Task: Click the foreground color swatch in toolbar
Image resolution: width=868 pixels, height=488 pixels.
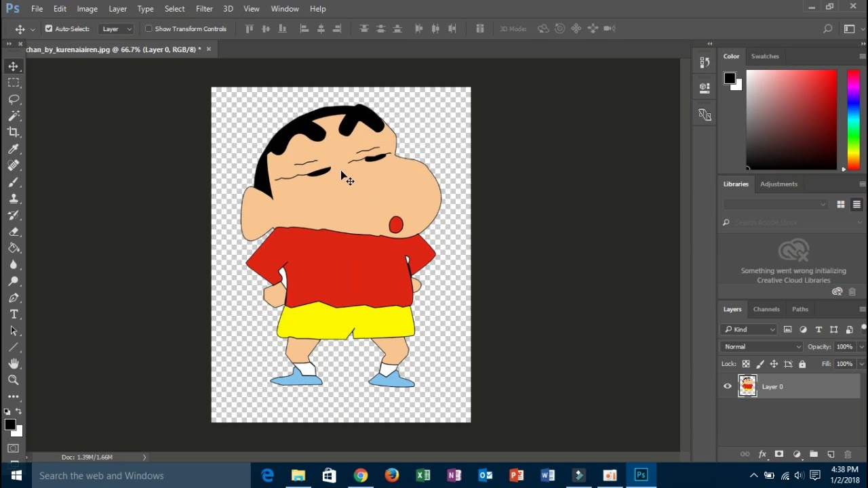Action: (x=9, y=425)
